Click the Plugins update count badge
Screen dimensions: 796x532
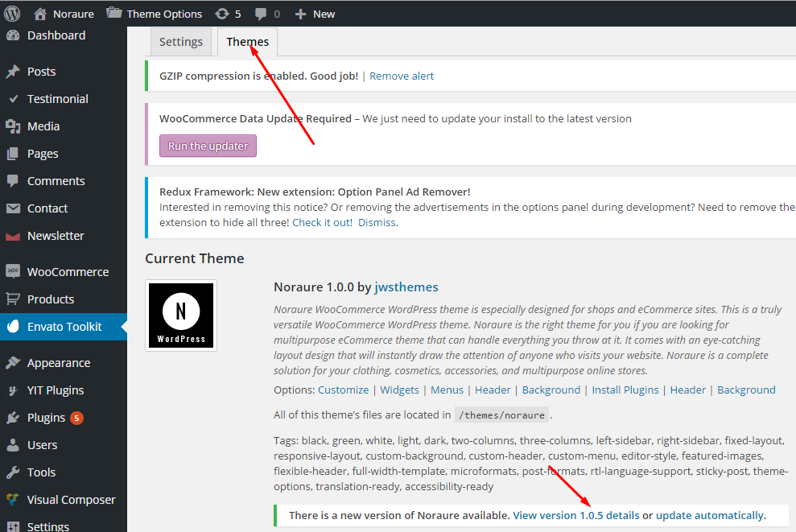(x=76, y=418)
